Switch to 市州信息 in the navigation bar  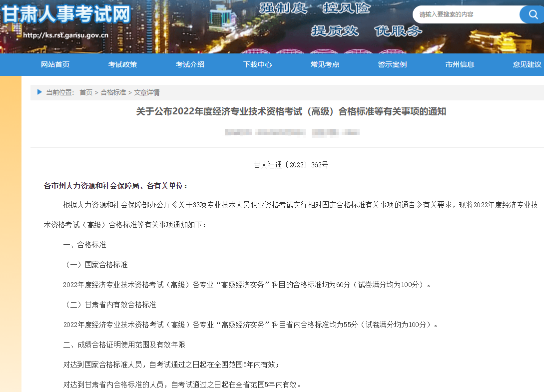coord(460,64)
